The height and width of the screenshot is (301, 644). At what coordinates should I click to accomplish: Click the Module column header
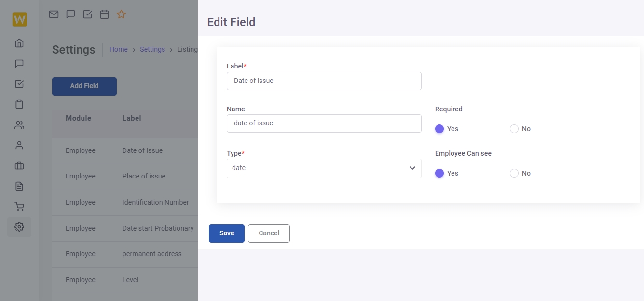(x=78, y=118)
